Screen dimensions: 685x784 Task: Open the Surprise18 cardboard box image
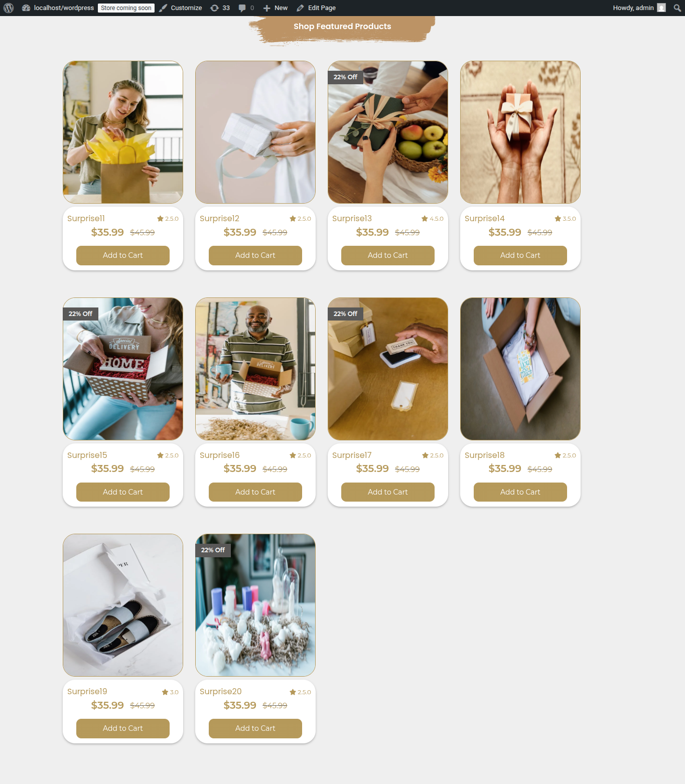[520, 369]
